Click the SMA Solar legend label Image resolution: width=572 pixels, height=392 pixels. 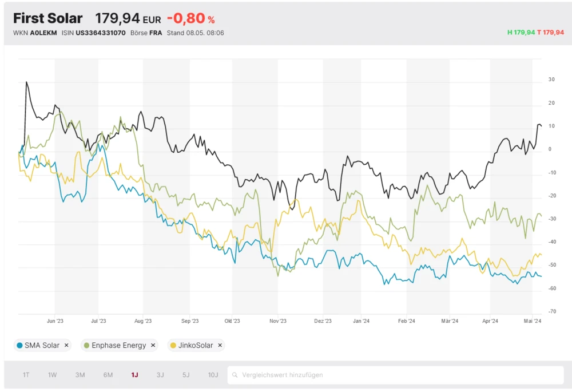[42, 346]
